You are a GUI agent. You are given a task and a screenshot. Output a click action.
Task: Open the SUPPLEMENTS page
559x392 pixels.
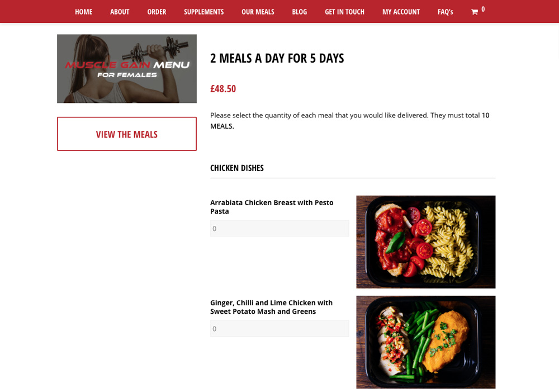click(x=203, y=12)
